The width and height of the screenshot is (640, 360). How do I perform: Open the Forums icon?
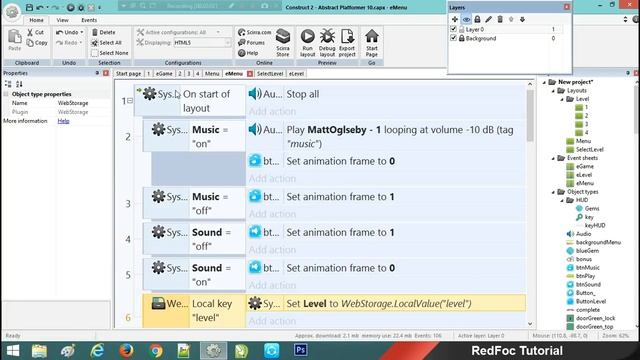click(x=242, y=42)
